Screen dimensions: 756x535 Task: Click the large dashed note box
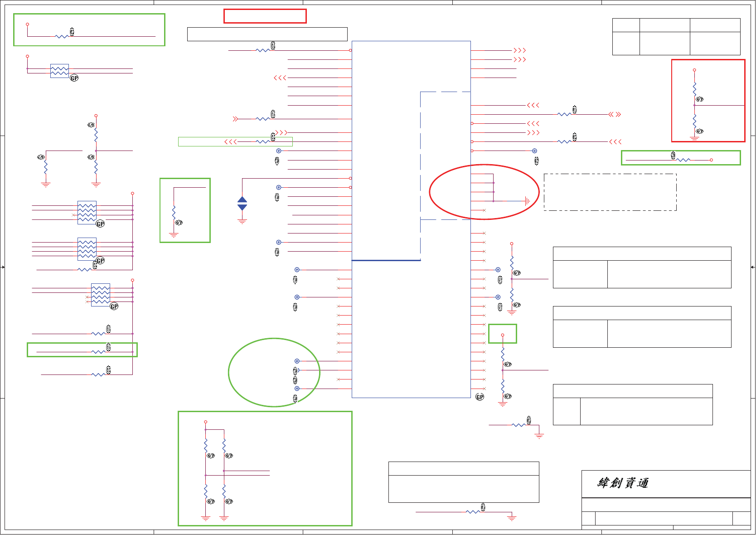tap(610, 192)
